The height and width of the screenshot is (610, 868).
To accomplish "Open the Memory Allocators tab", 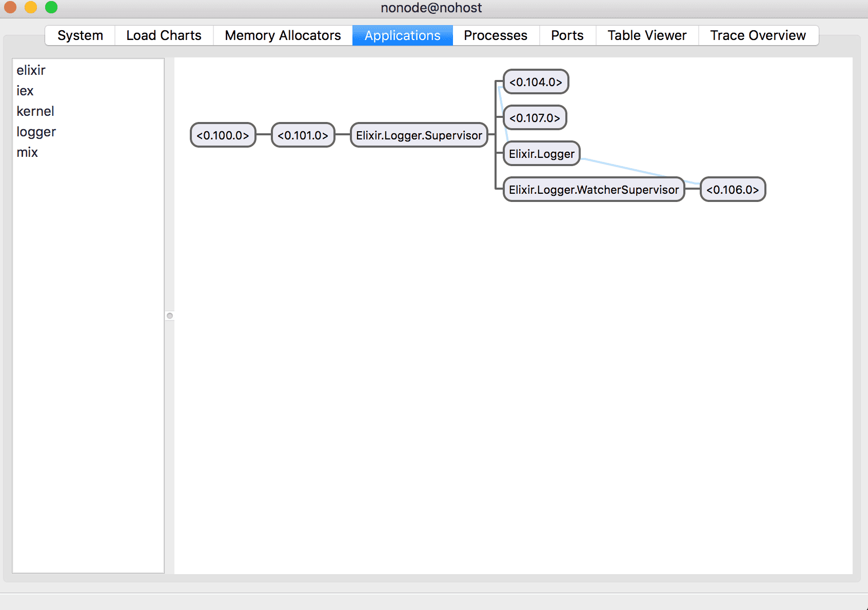I will [283, 35].
